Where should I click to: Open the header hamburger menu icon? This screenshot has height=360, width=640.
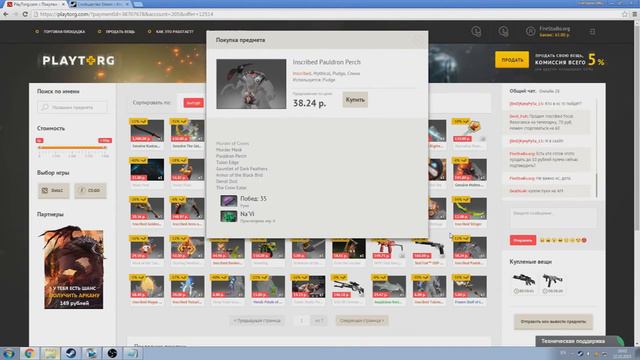pyautogui.click(x=592, y=31)
